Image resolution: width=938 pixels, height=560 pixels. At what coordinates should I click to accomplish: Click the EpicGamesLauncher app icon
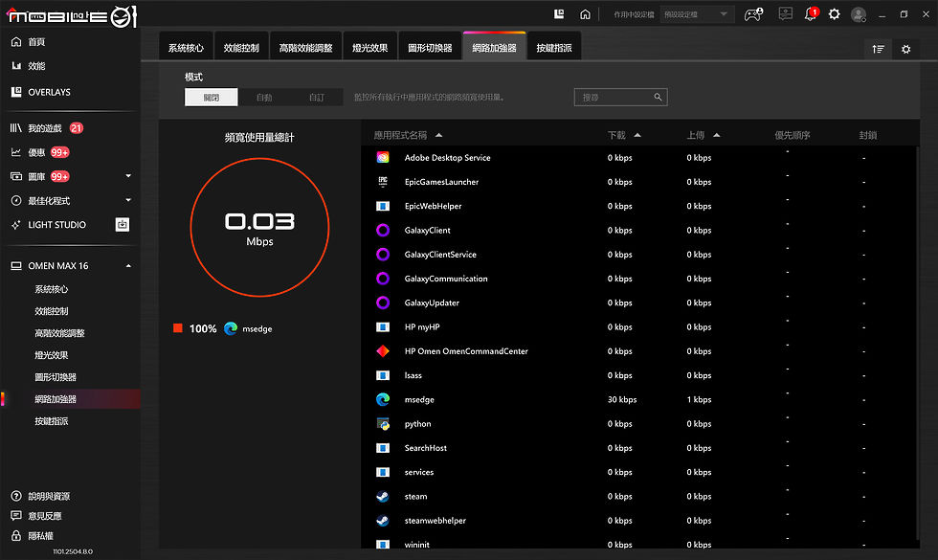pos(383,182)
